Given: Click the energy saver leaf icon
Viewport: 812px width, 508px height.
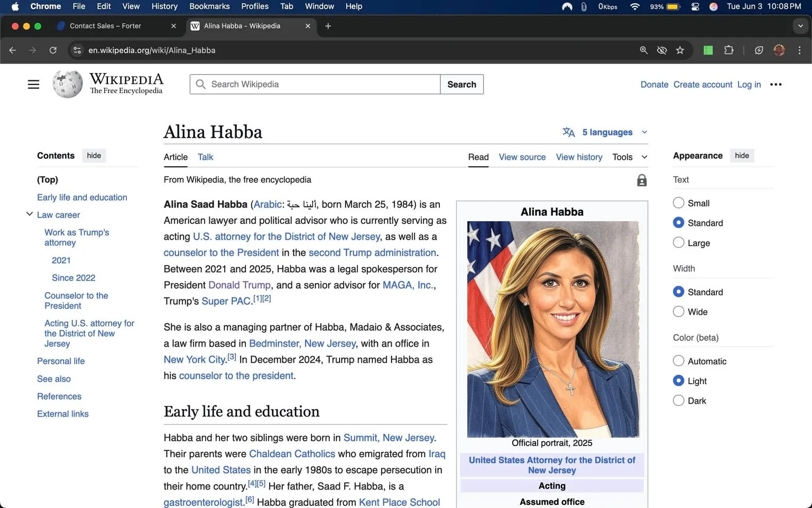Looking at the screenshot, I should coord(759,50).
